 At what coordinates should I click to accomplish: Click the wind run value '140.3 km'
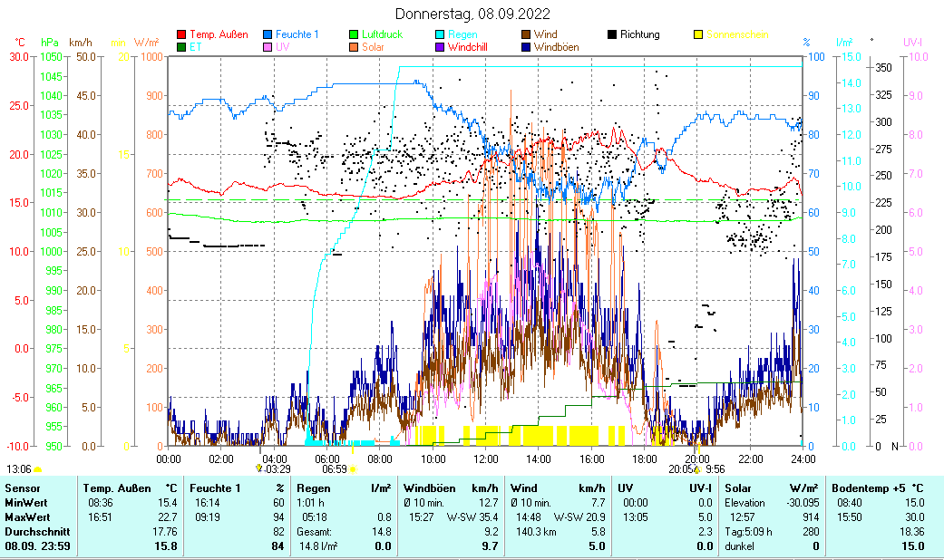(x=536, y=532)
